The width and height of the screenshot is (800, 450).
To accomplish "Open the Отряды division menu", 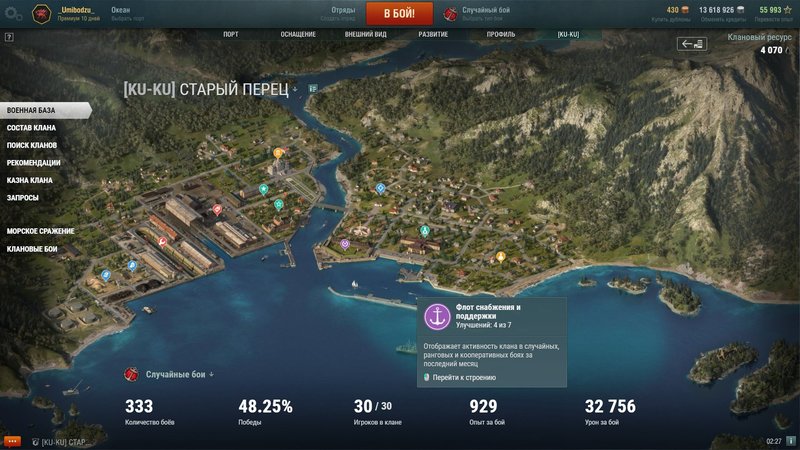I will point(338,13).
